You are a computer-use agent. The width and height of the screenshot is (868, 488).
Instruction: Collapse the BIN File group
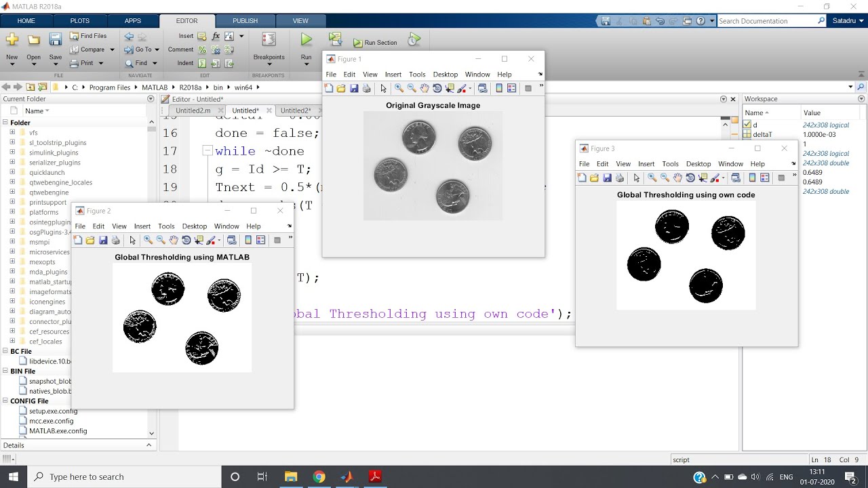(x=5, y=371)
